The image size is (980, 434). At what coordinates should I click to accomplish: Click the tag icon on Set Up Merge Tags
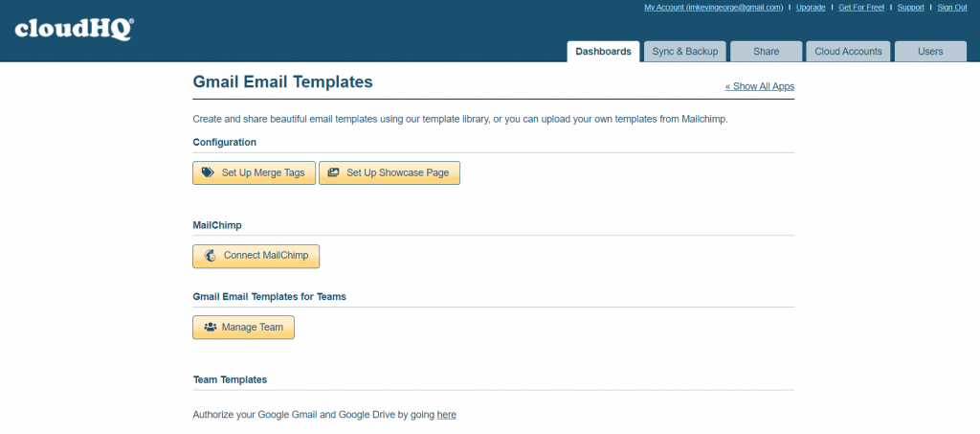(x=208, y=172)
